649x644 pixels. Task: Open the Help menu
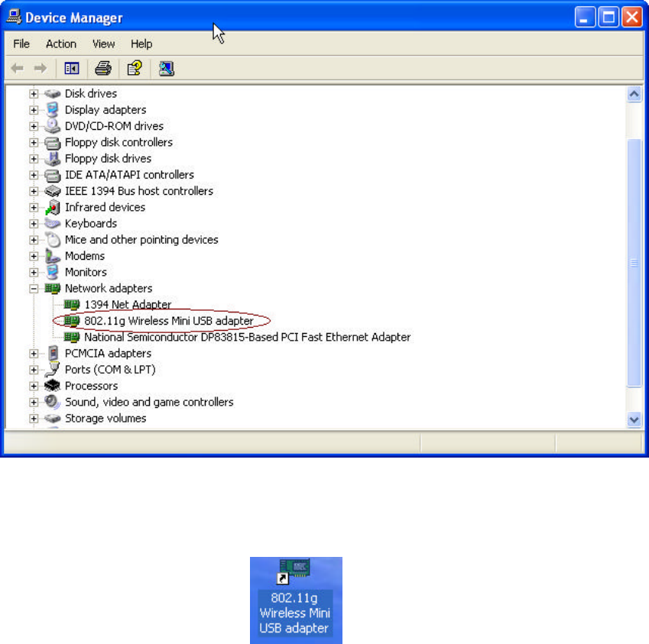pos(141,44)
